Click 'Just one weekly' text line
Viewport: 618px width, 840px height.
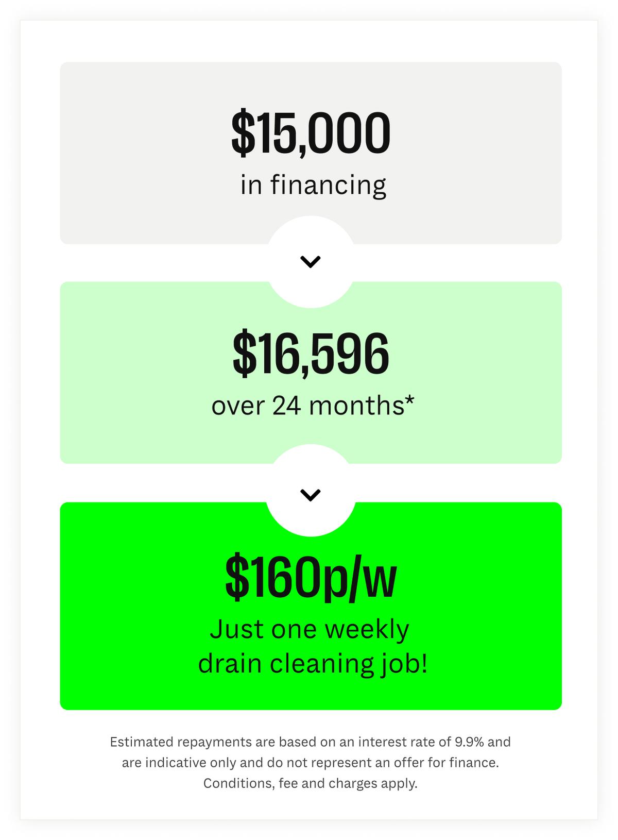pyautogui.click(x=309, y=630)
